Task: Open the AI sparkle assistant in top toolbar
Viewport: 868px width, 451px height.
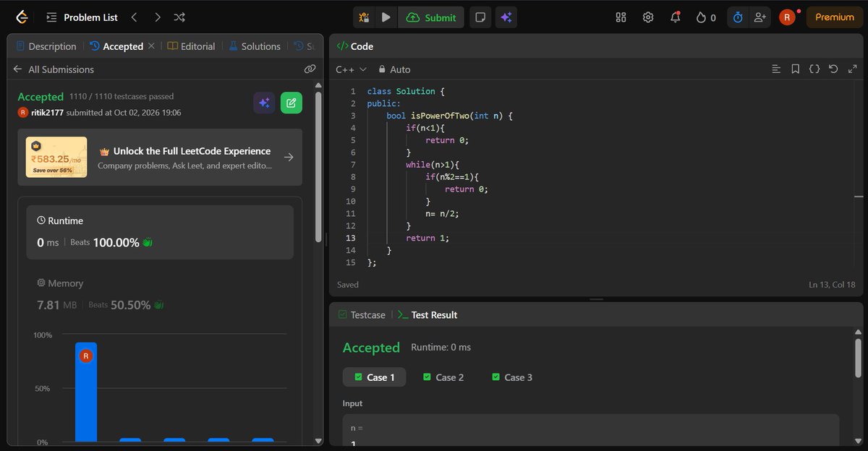Action: (506, 17)
